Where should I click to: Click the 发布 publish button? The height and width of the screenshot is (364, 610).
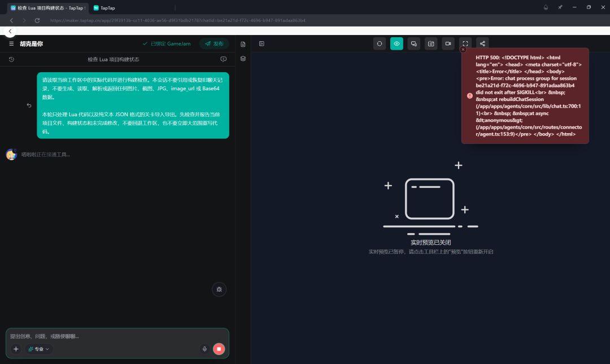click(215, 44)
